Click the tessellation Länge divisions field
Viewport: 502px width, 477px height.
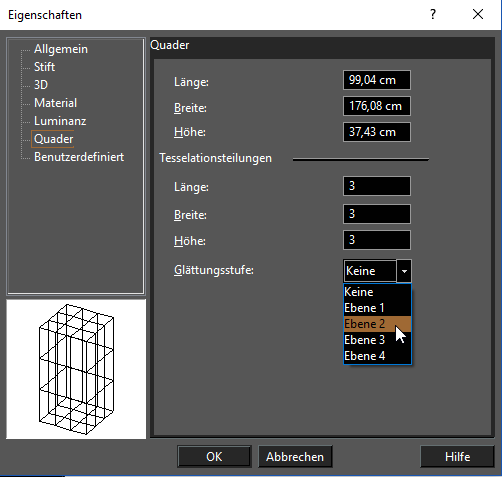377,186
